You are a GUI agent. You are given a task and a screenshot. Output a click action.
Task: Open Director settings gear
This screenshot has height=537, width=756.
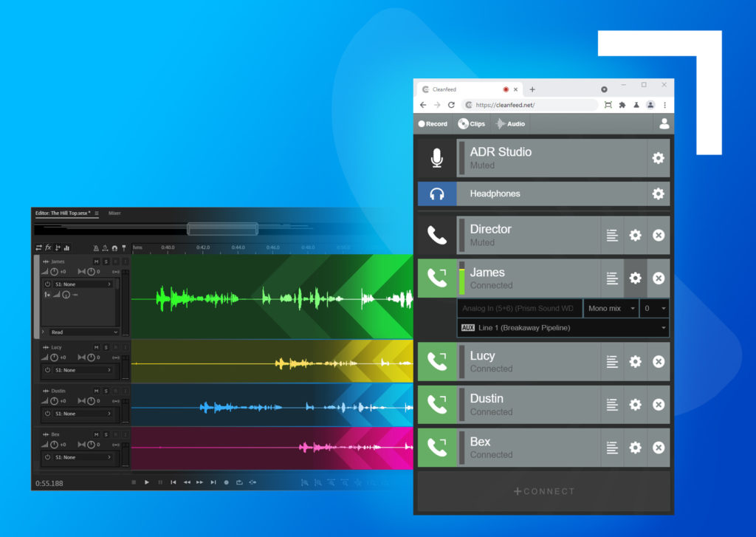coord(635,235)
